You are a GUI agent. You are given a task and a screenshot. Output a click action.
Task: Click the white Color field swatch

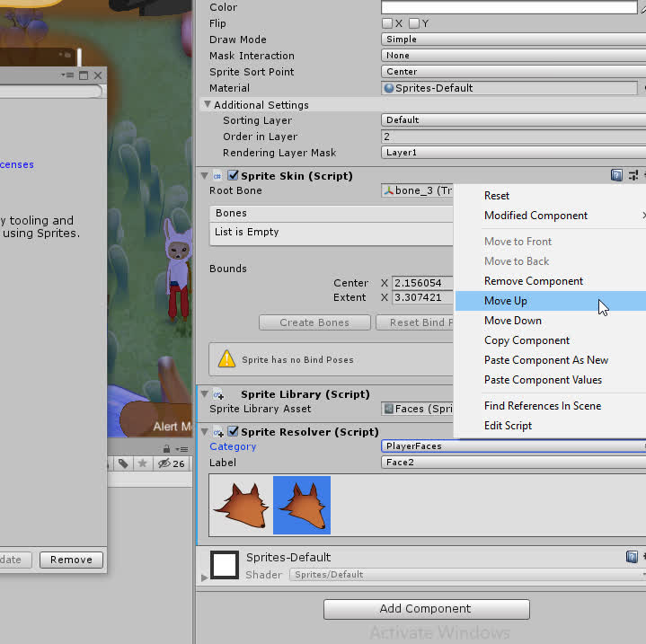click(x=509, y=7)
